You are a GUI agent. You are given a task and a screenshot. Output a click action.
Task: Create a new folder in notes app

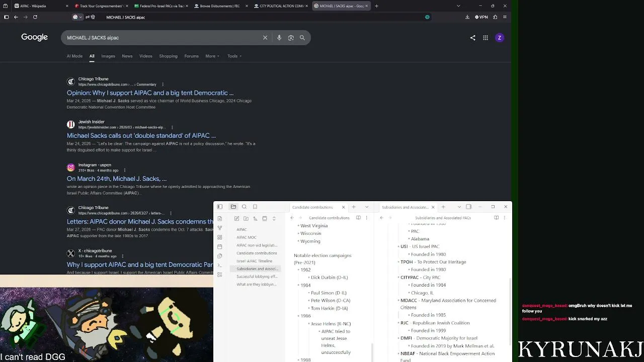point(246,218)
